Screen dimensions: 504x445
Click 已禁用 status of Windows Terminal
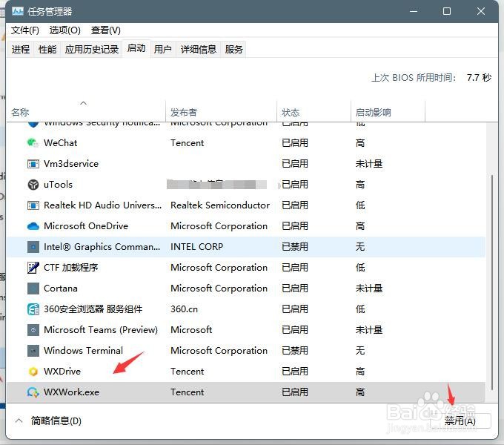coord(295,351)
